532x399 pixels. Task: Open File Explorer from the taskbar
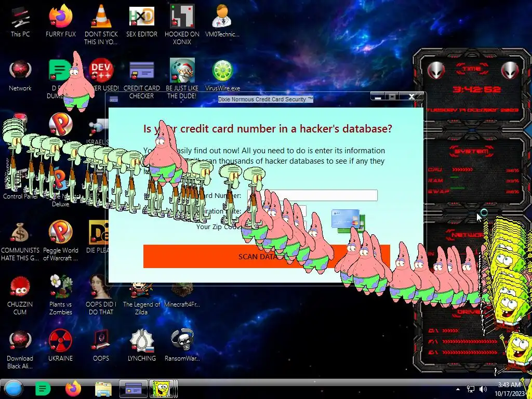click(x=103, y=389)
